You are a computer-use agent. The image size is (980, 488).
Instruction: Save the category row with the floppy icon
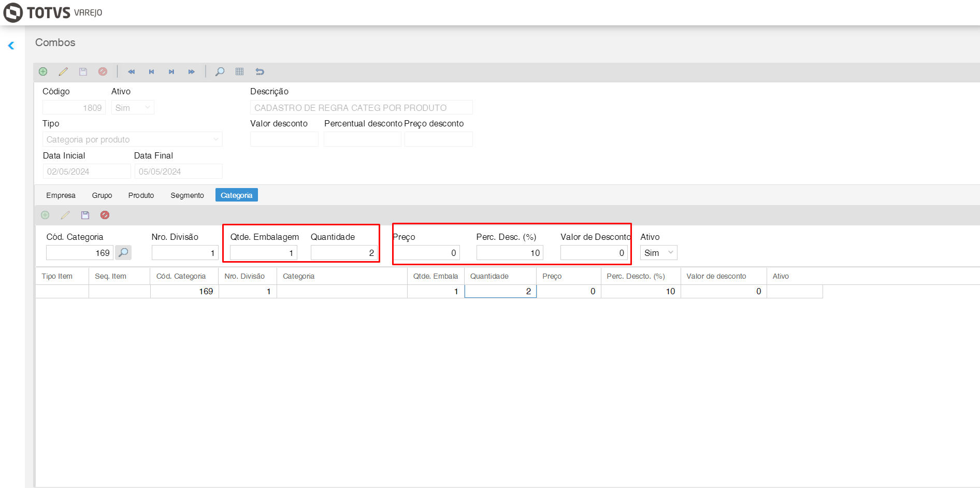click(x=85, y=215)
